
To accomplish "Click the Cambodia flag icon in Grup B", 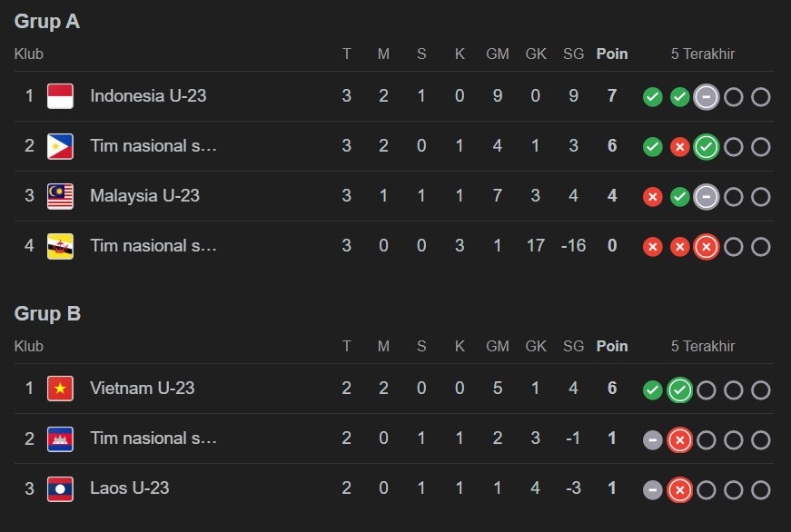I will 60,438.
